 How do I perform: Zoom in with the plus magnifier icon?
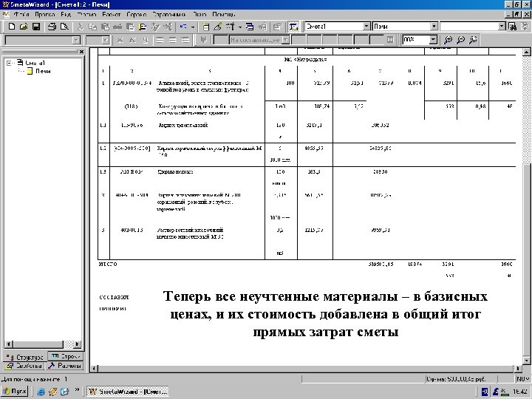click(x=449, y=40)
